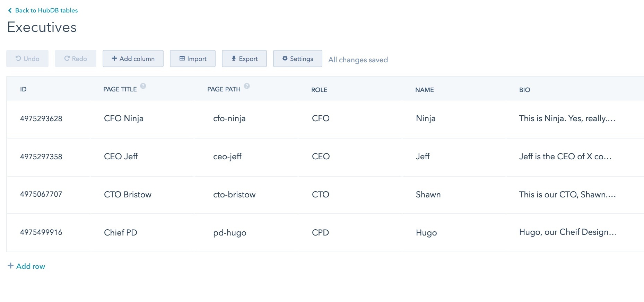Add a new column
The image size is (644, 302).
pos(133,59)
